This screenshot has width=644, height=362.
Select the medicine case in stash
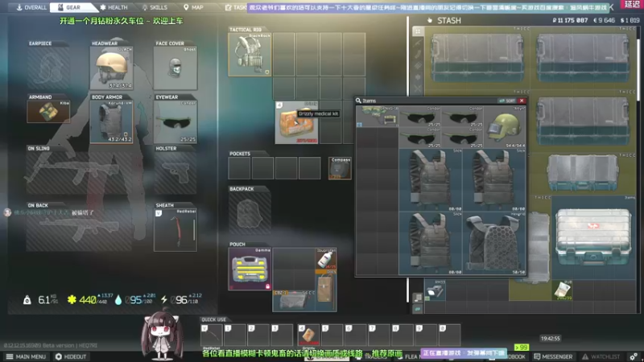593,237
